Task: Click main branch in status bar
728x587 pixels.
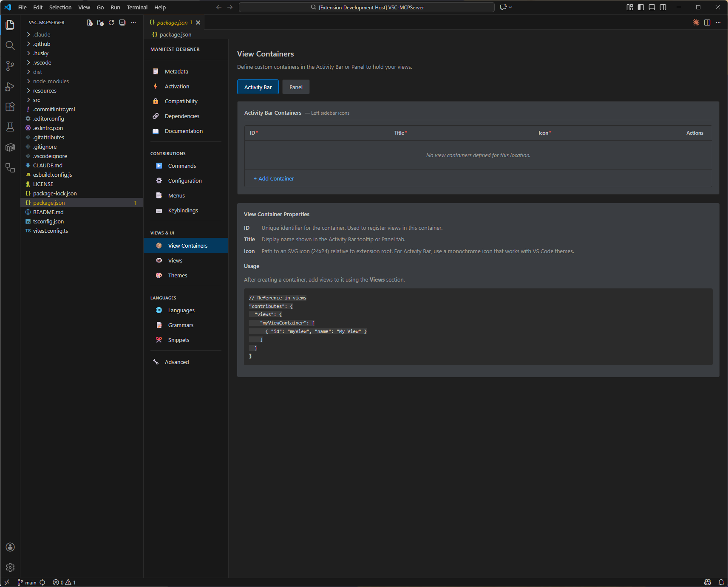Action: click(x=27, y=582)
